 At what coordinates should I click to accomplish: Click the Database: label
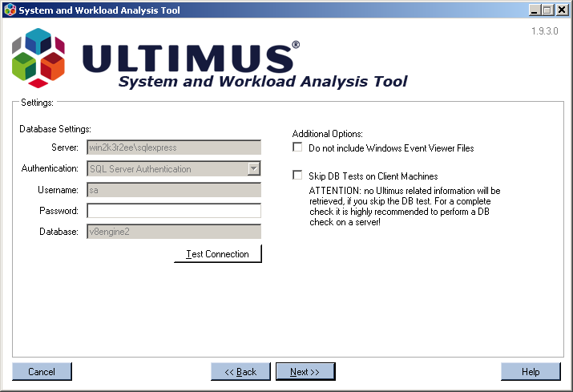click(x=59, y=232)
